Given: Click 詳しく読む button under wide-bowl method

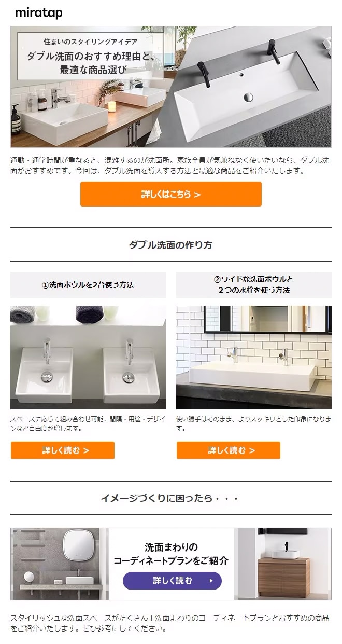Looking at the screenshot, I should [229, 450].
